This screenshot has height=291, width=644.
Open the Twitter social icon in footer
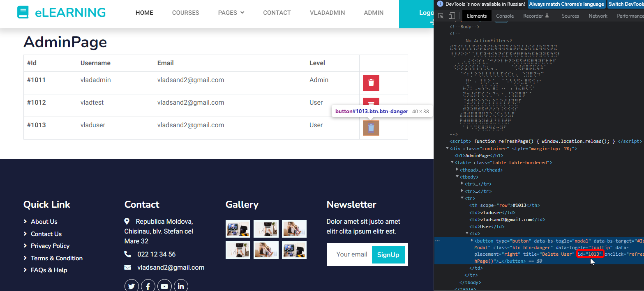(x=132, y=286)
